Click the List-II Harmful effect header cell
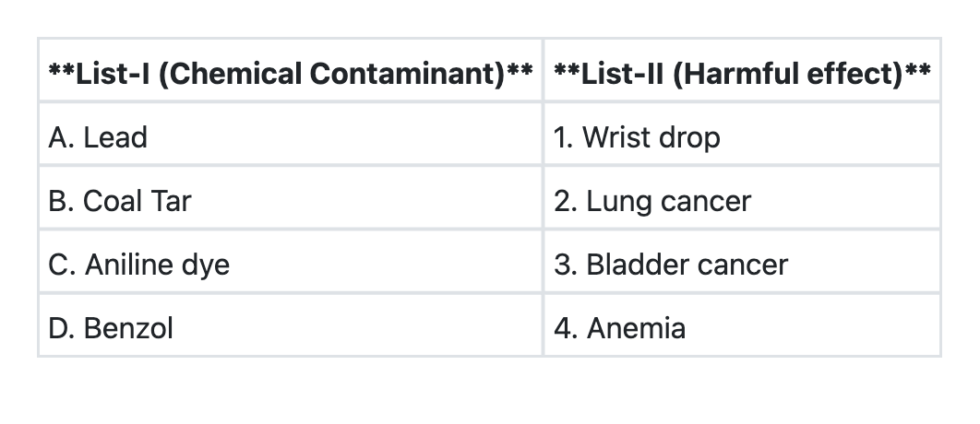 742,73
